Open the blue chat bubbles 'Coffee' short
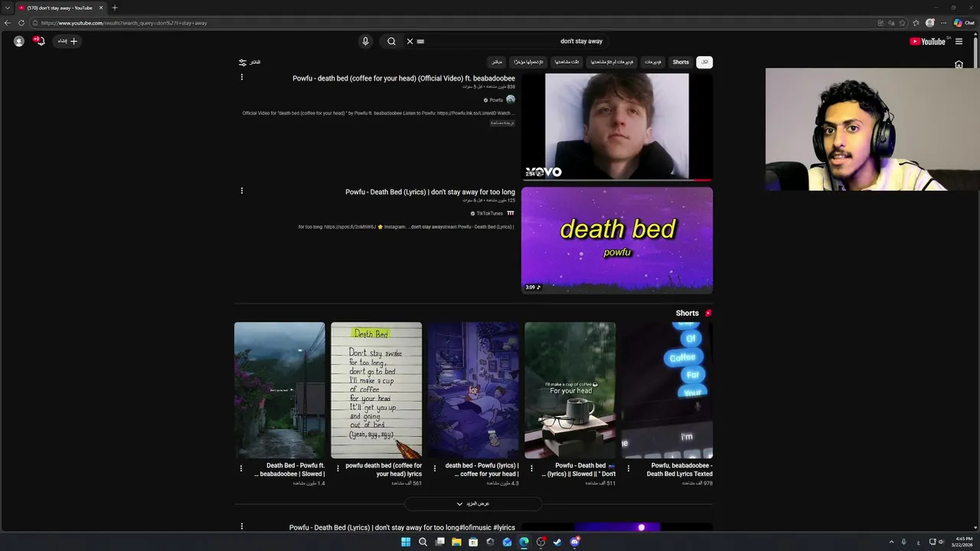Image resolution: width=980 pixels, height=551 pixels. (667, 390)
